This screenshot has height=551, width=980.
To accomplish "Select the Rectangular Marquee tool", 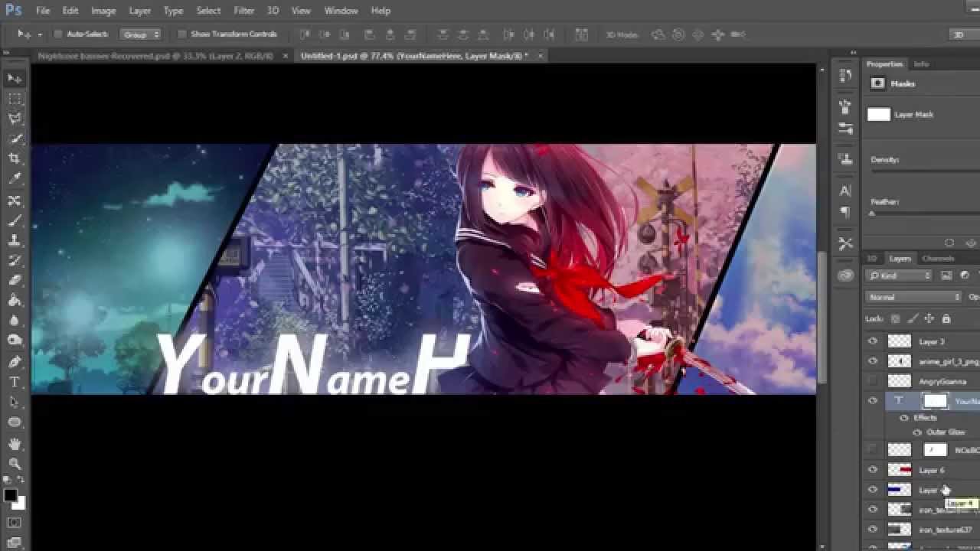I will tap(15, 98).
